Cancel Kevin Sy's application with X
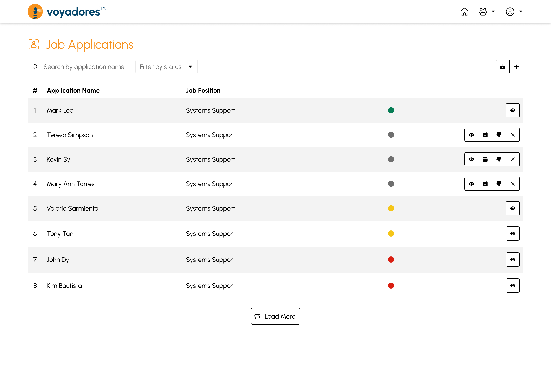 [513, 159]
